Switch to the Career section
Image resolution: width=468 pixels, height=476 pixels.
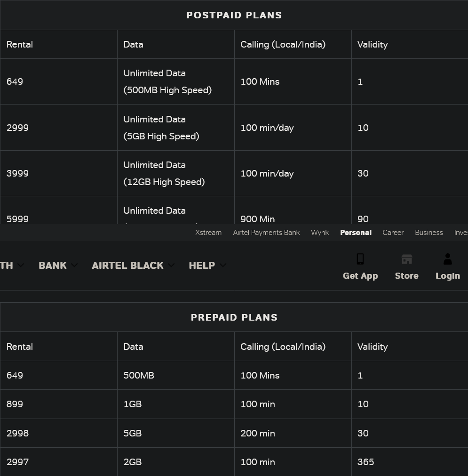pos(393,233)
